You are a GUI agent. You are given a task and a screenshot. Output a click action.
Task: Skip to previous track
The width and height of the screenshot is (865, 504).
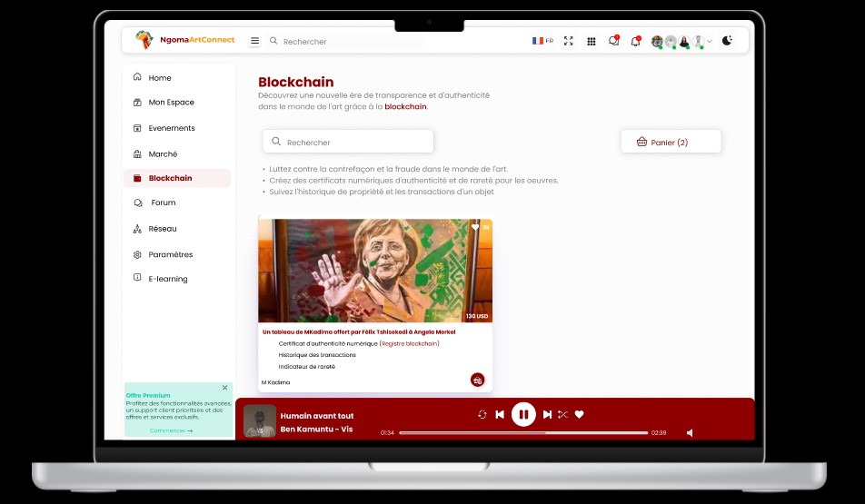500,414
